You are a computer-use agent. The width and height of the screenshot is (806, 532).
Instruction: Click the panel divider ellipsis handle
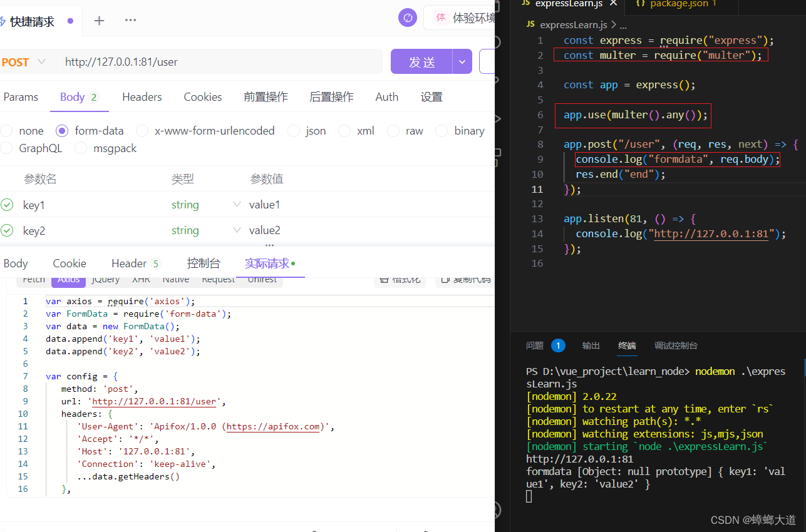coord(270,245)
